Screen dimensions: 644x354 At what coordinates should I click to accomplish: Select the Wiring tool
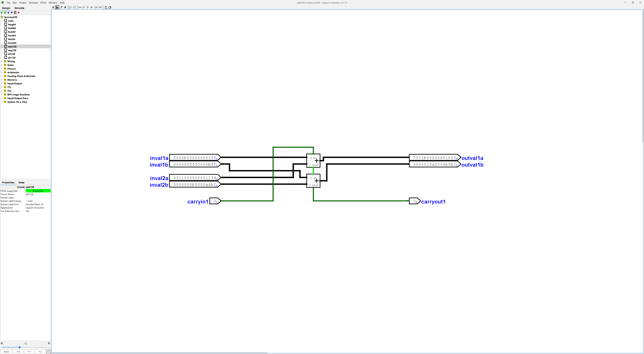[x=61, y=8]
